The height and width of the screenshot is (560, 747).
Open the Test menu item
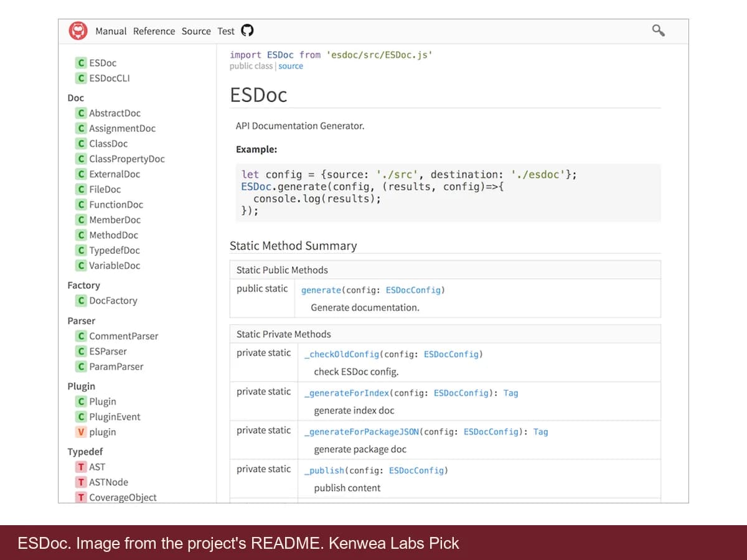(226, 31)
